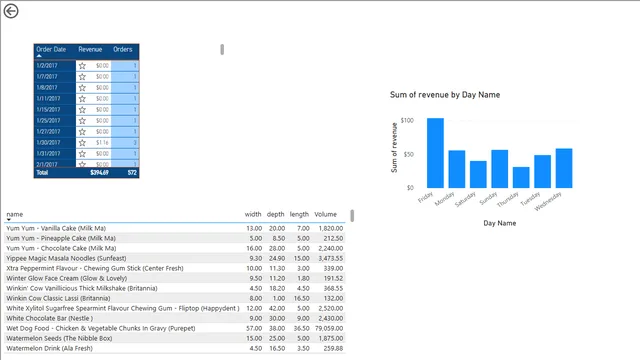Sort product table by depth header
The image size is (640, 360).
[276, 214]
